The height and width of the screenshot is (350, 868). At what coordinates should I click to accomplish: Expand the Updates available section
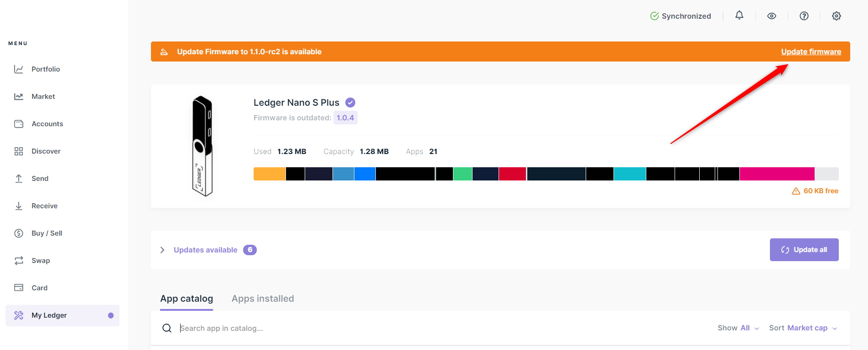click(x=162, y=250)
